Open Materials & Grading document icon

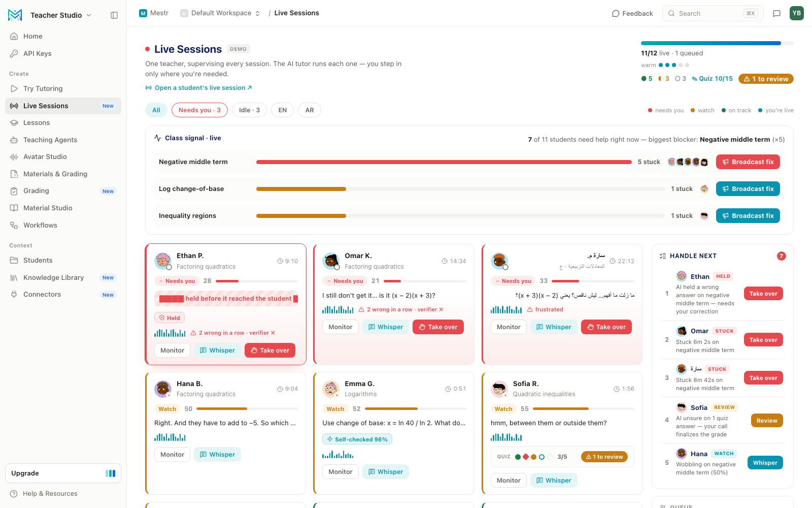point(14,174)
